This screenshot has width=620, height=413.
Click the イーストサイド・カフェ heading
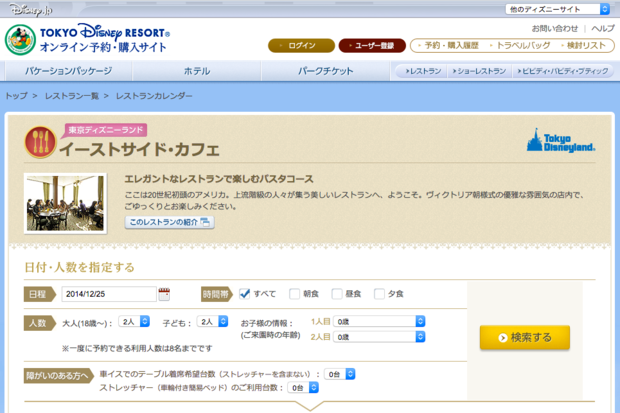click(139, 149)
